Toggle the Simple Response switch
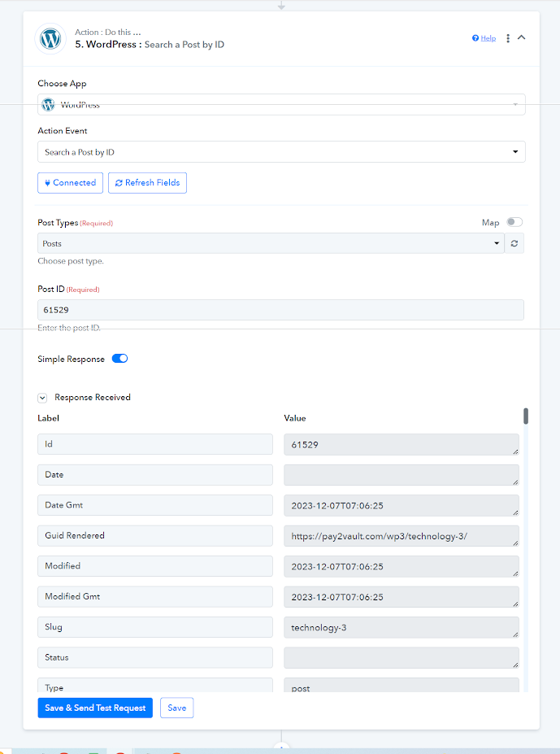This screenshot has width=560, height=754. pos(119,359)
